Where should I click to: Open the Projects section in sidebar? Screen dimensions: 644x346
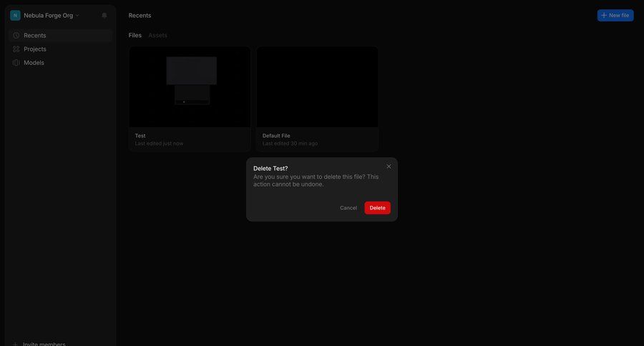(x=60, y=49)
